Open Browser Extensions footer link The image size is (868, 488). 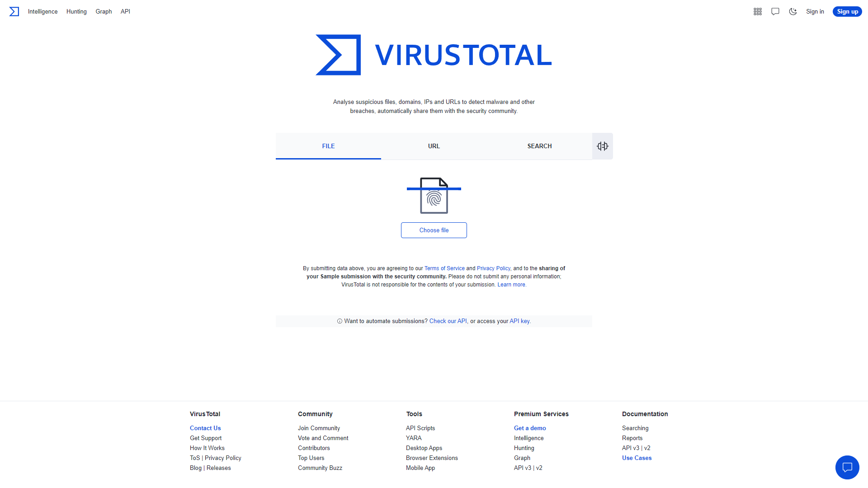click(432, 458)
